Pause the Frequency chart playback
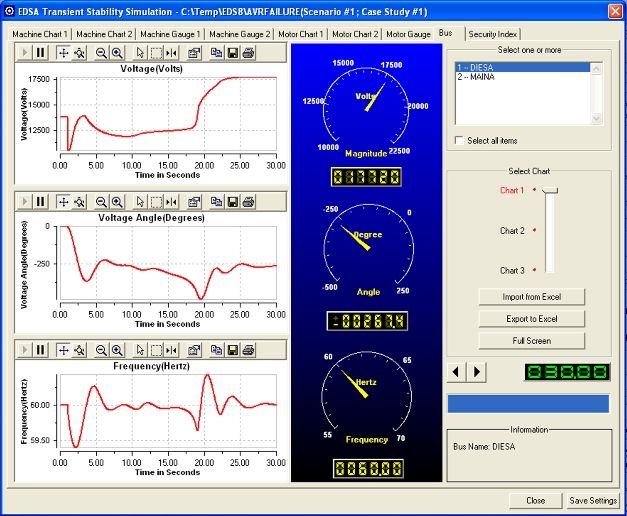Viewport: 627px width, 516px height. pyautogui.click(x=40, y=350)
